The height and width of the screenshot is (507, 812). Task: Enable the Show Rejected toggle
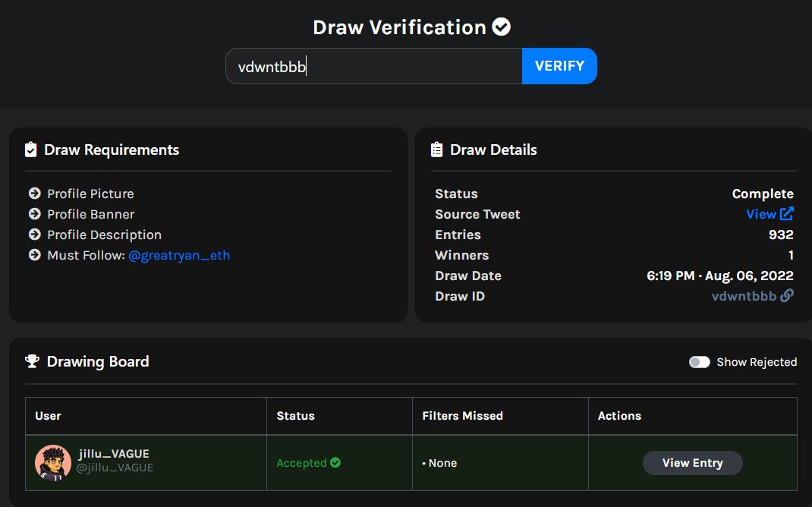[700, 362]
